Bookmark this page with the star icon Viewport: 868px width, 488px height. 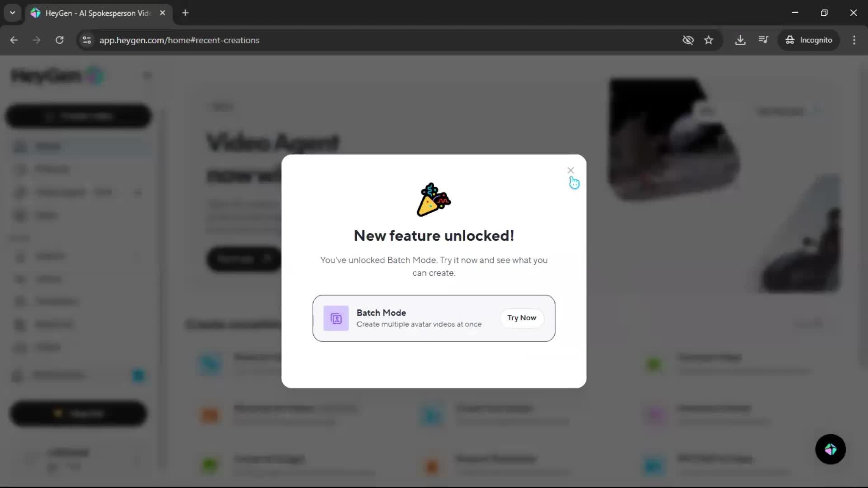(x=708, y=40)
